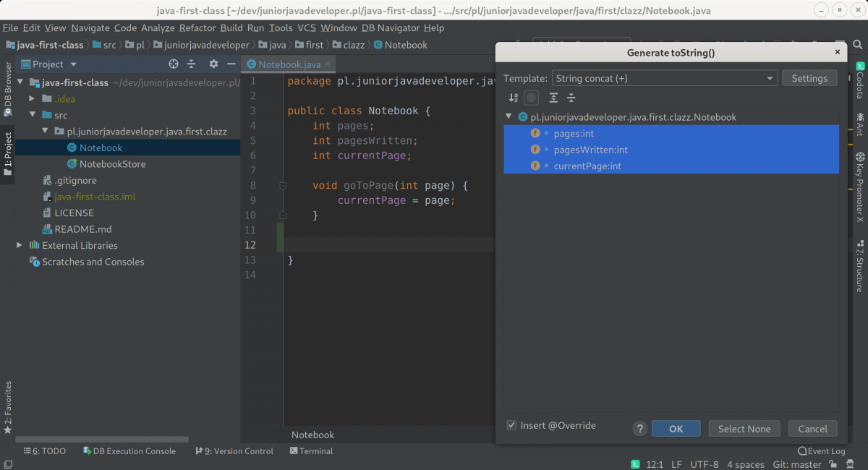This screenshot has width=868, height=470.
Task: Click the help question mark button
Action: 639,429
